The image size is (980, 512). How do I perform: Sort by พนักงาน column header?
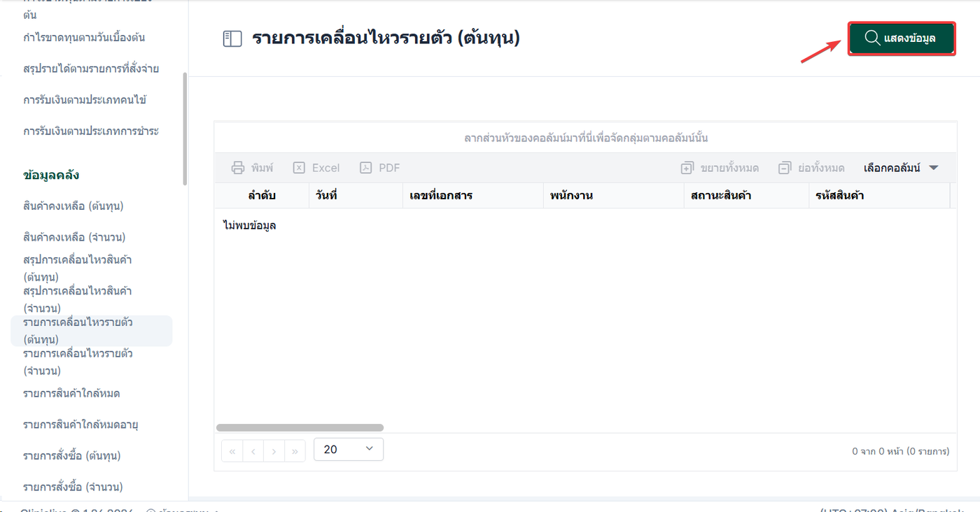pos(613,196)
